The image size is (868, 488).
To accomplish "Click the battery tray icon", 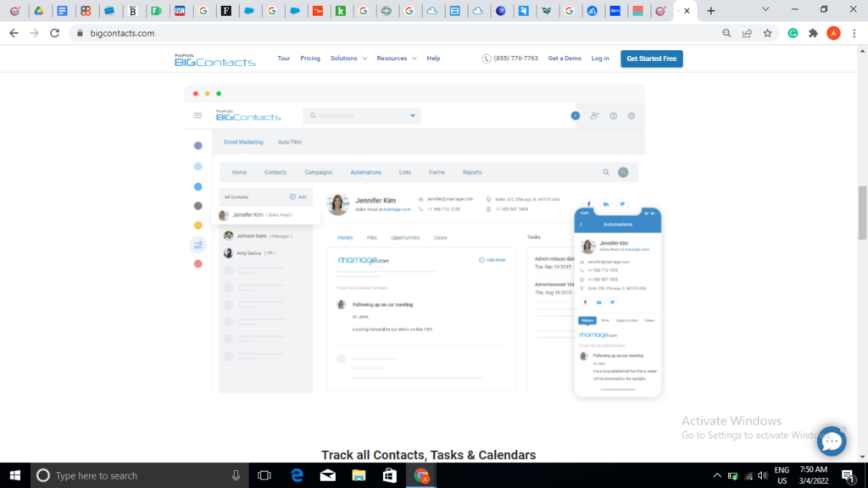I will (x=733, y=476).
